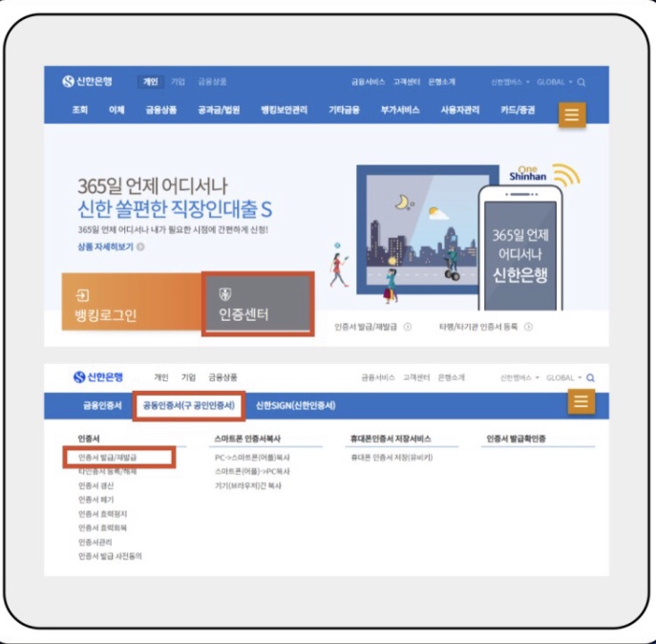Image resolution: width=656 pixels, height=644 pixels.
Task: Open the 사용자관리 menu
Action: click(x=460, y=110)
